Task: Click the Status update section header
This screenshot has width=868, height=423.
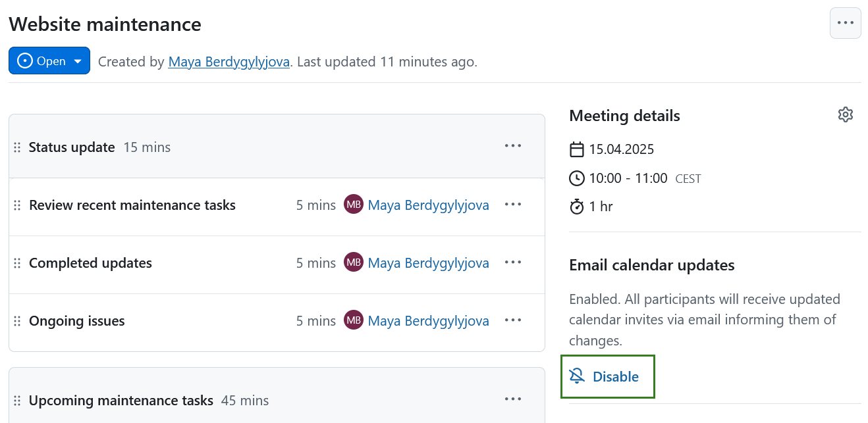Action: [72, 147]
